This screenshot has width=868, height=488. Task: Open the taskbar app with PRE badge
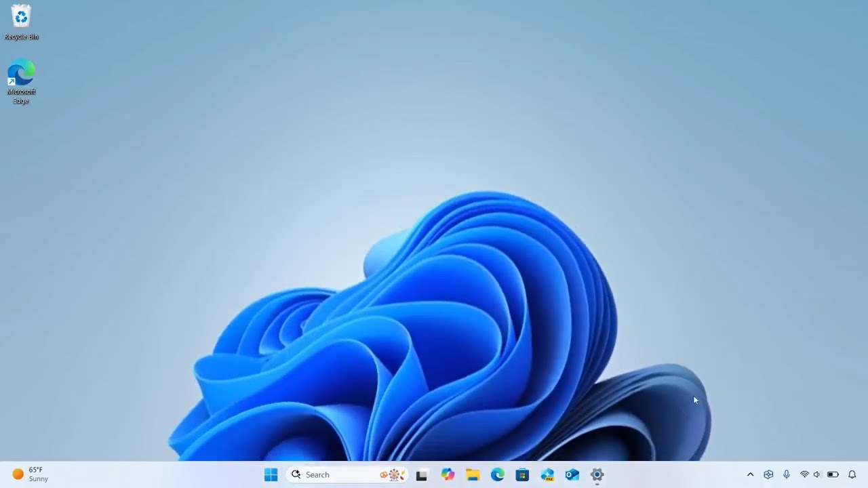547,474
